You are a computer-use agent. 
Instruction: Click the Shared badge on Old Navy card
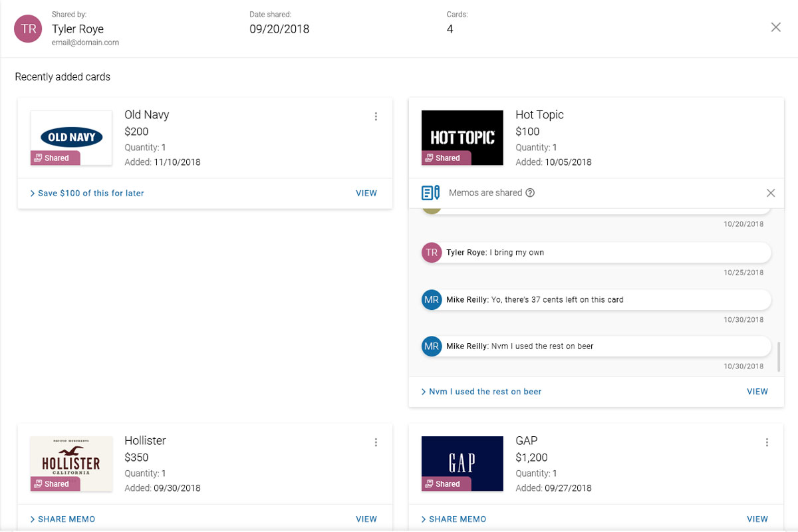tap(55, 158)
